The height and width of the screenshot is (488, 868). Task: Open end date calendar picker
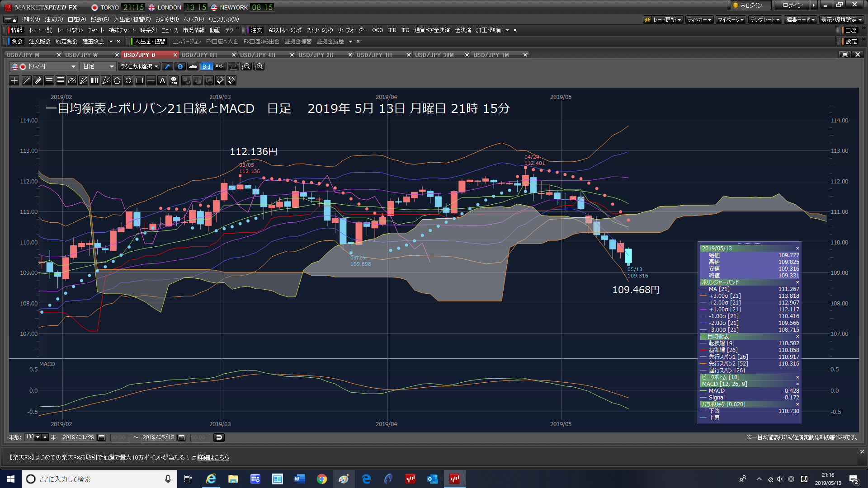click(182, 437)
